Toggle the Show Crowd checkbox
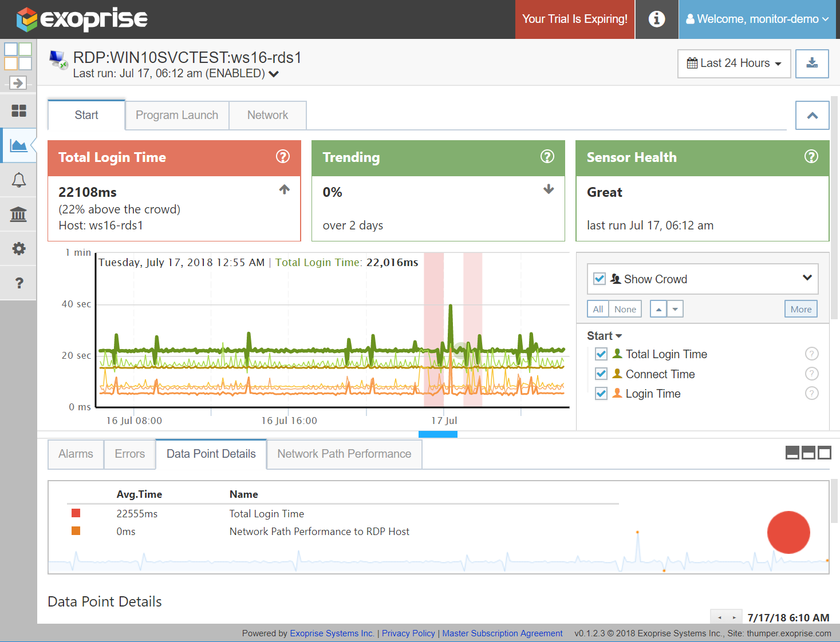 [600, 279]
